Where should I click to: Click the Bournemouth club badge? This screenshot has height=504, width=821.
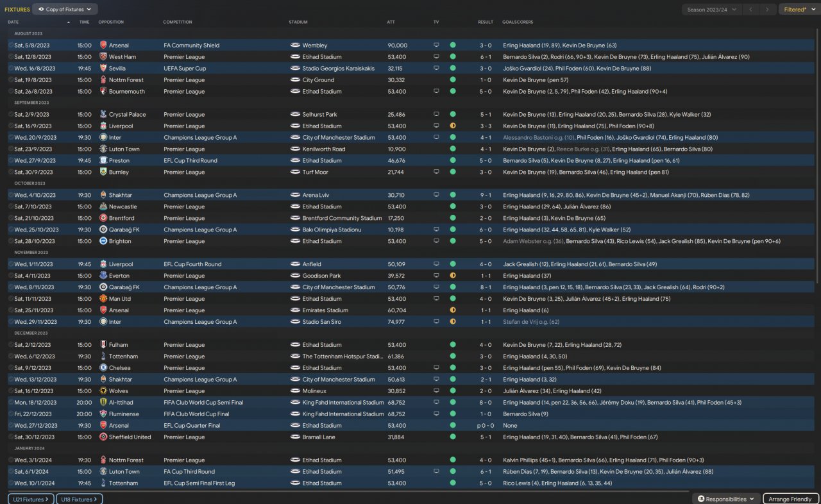[103, 92]
